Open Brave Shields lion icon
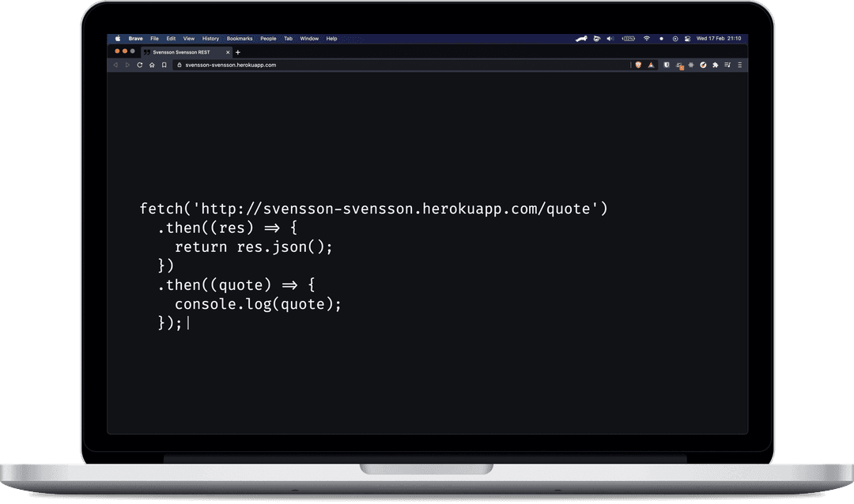 point(638,65)
